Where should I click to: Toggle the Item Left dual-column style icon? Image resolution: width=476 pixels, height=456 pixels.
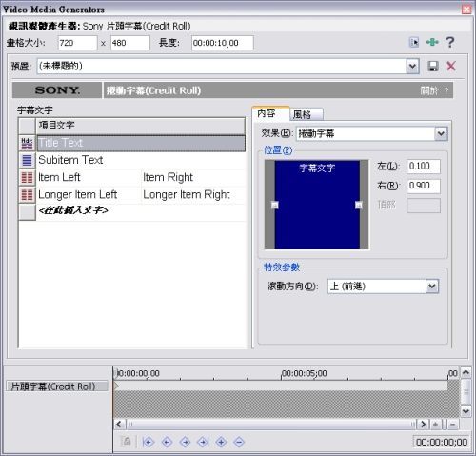coord(27,177)
